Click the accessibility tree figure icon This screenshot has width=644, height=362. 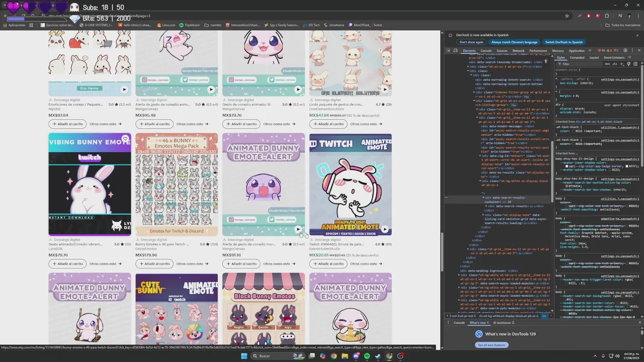click(x=546, y=61)
